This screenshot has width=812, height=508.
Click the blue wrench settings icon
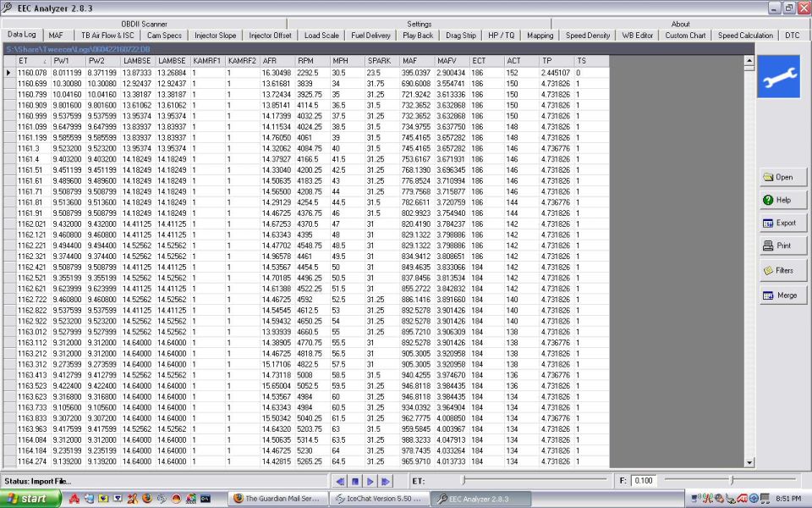tap(779, 77)
